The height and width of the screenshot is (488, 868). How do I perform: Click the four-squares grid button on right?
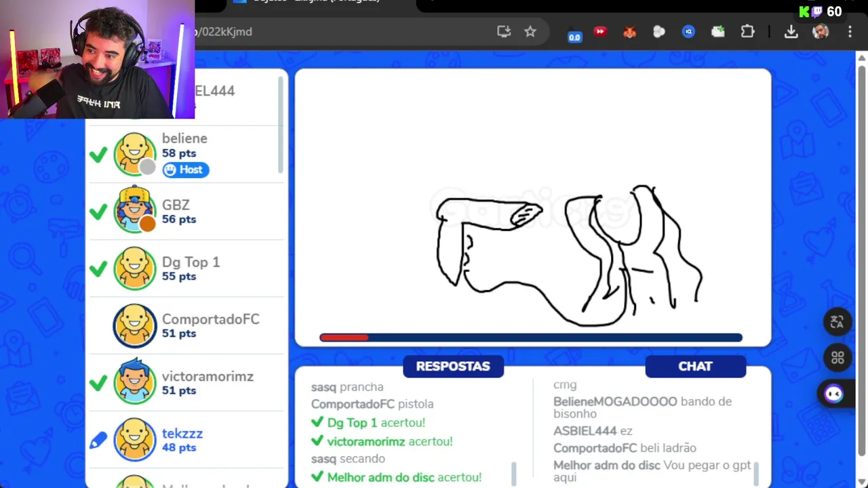click(x=837, y=358)
